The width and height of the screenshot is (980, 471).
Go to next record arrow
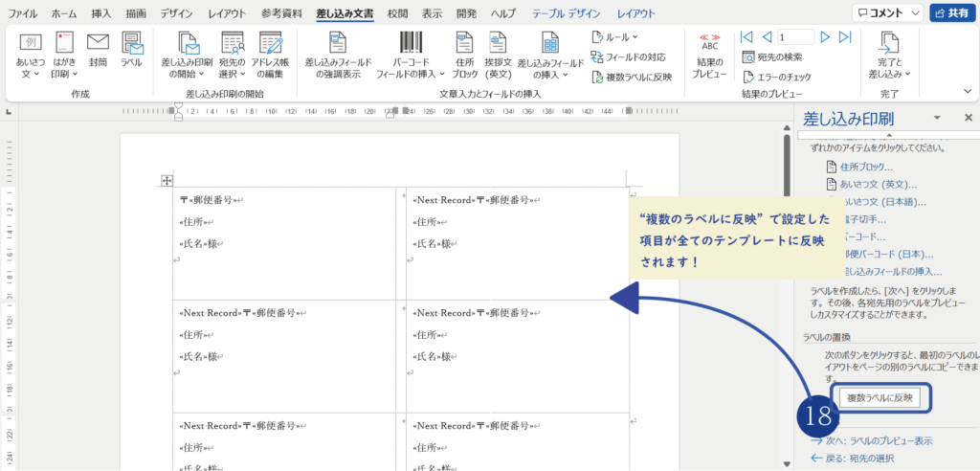click(826, 37)
